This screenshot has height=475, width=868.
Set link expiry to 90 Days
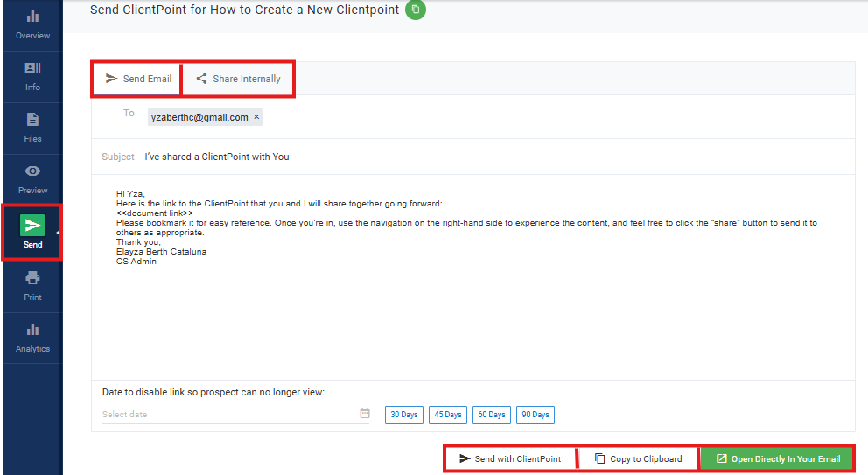coord(535,415)
